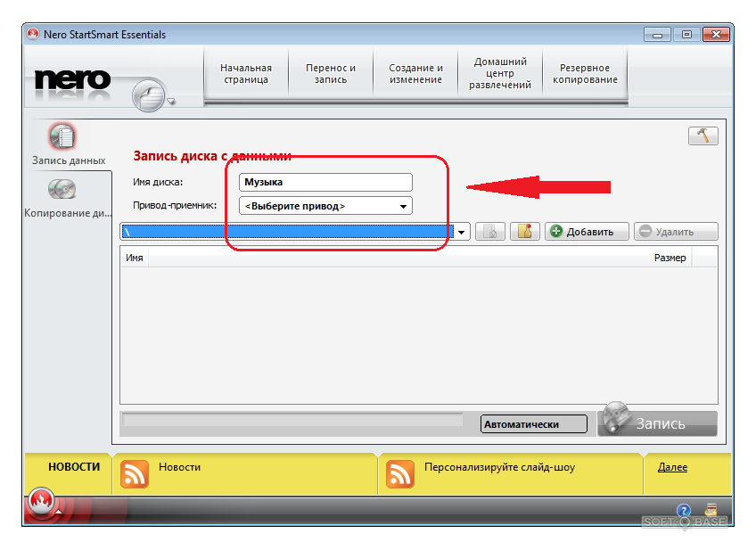Expand the folder path dropdown
Screen dimensions: 756x550
click(x=462, y=232)
